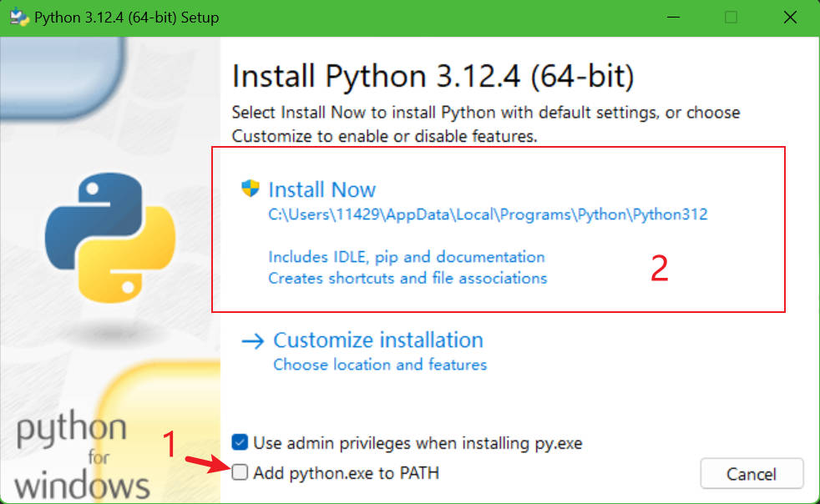
Task: Click 'Add python.exe to PATH' label text
Action: click(x=347, y=473)
